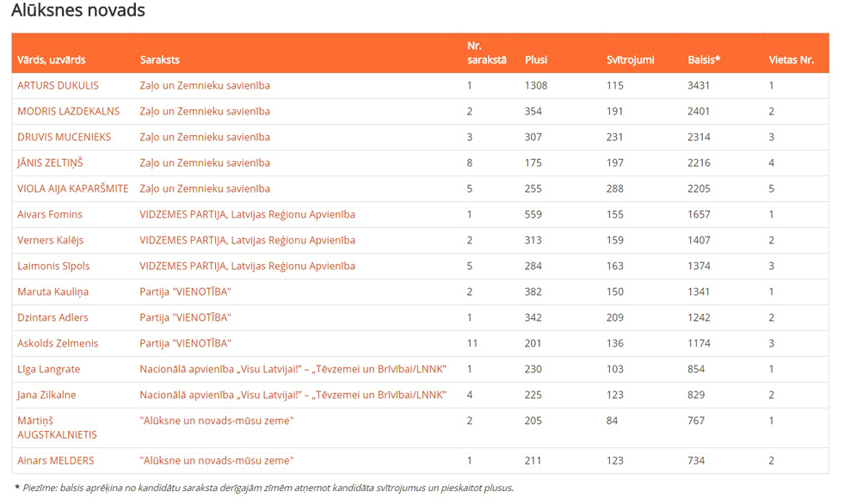Open the Verners Kalējs candidate link
This screenshot has height=504, width=844.
click(x=51, y=241)
